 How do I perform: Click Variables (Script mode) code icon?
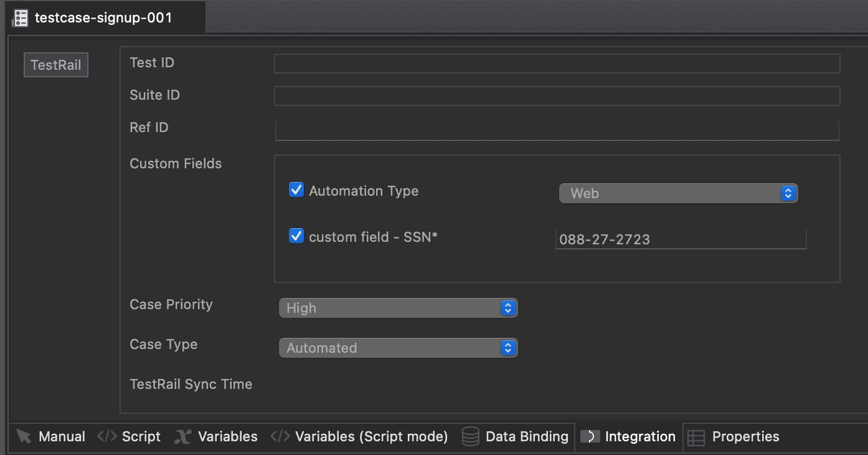coord(280,437)
